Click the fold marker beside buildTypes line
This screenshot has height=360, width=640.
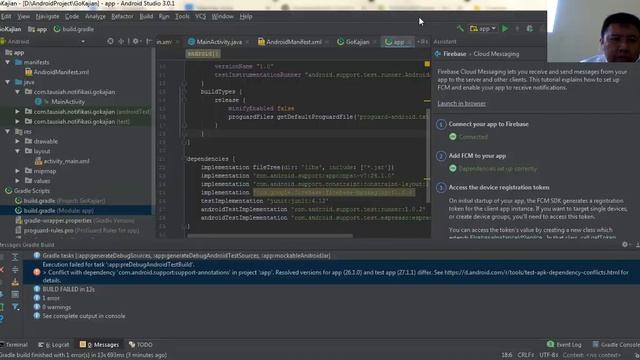[x=184, y=92]
